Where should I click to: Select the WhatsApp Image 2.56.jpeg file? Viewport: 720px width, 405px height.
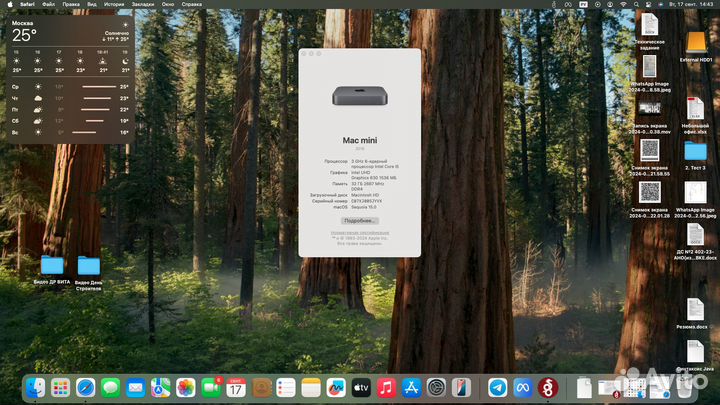click(695, 200)
